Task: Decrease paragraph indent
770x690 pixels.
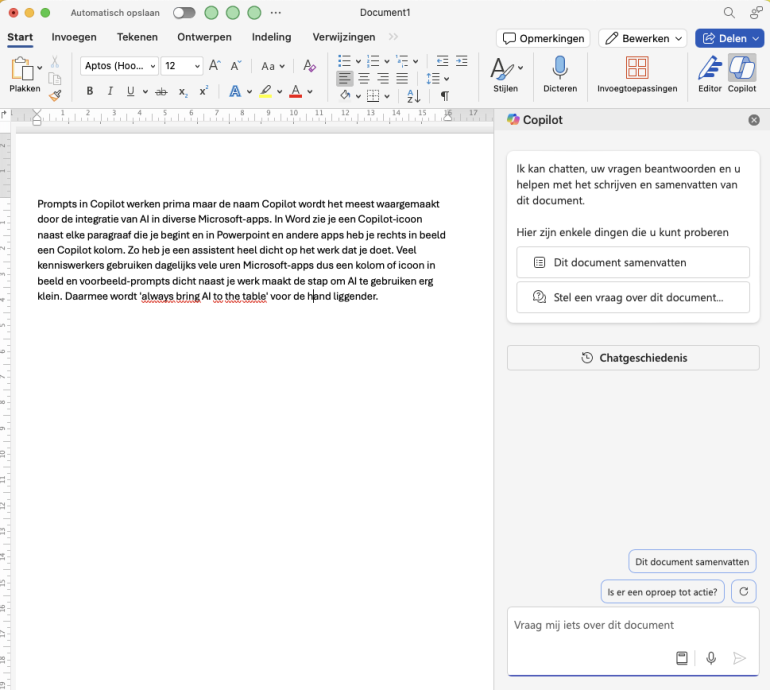Action: (442, 61)
